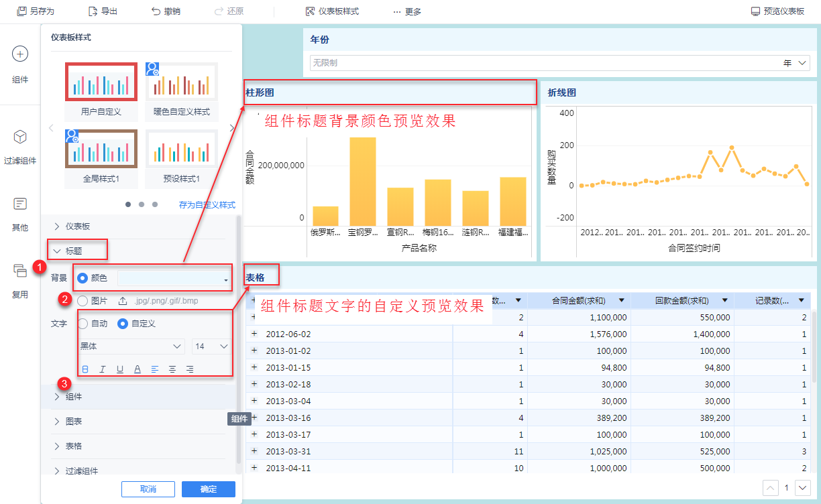Select the 自定义 text radio button
This screenshot has width=821, height=504.
(x=123, y=323)
